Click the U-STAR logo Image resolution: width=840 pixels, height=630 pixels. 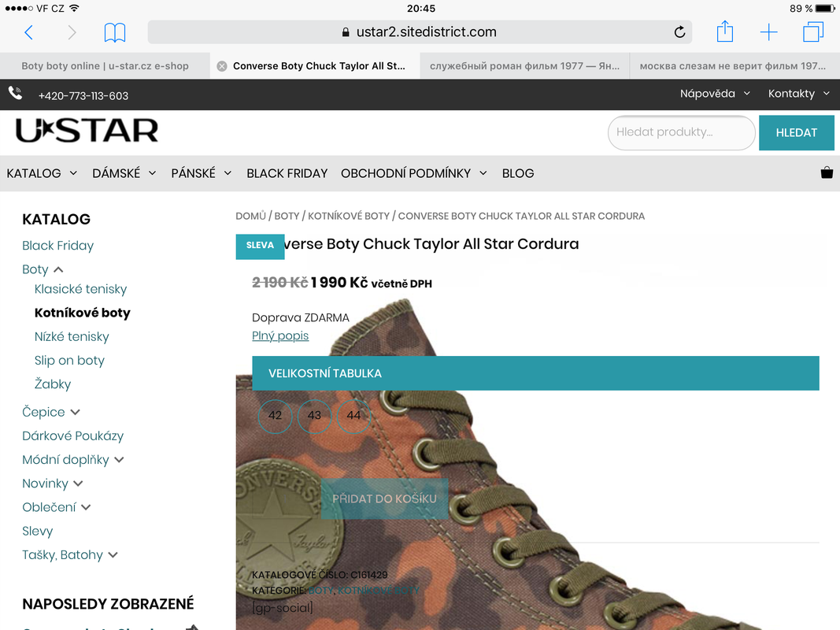pos(87,131)
